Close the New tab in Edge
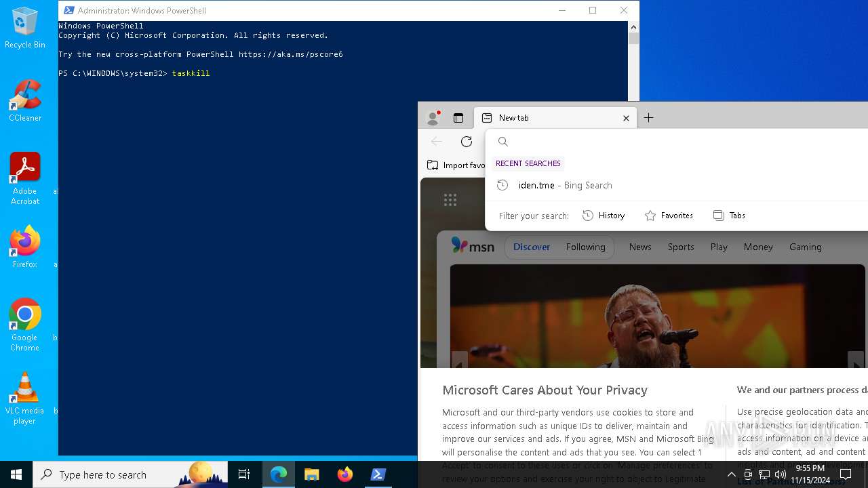The height and width of the screenshot is (488, 868). tap(626, 118)
